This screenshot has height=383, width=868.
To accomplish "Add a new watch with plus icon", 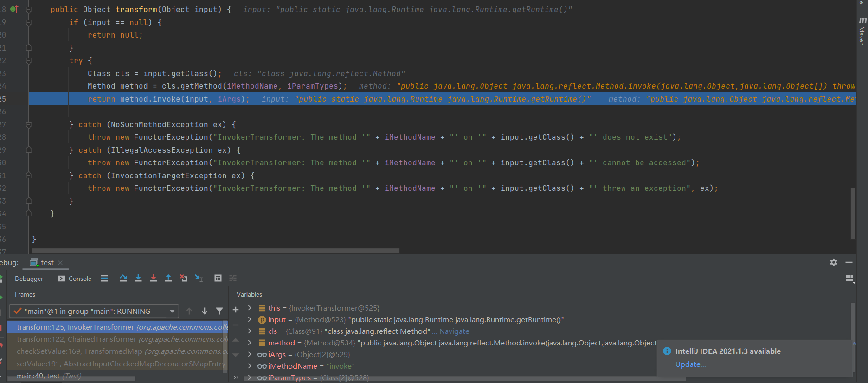I will pos(236,310).
